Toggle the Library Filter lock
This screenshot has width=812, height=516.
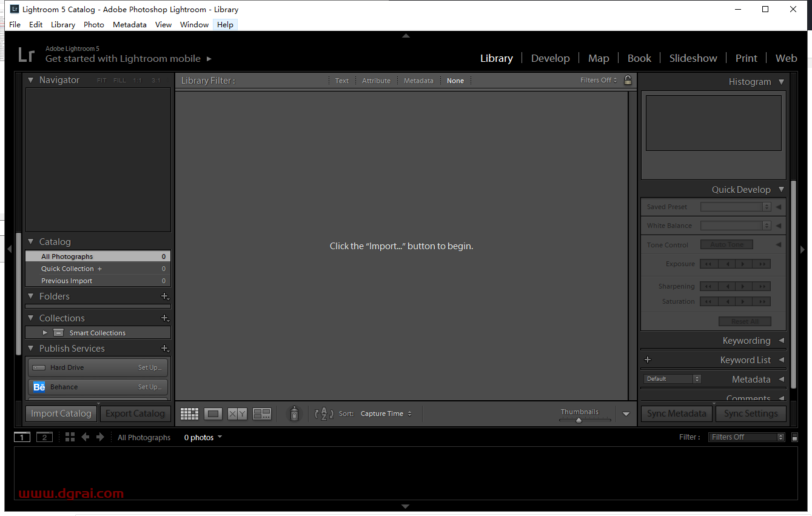[628, 79]
